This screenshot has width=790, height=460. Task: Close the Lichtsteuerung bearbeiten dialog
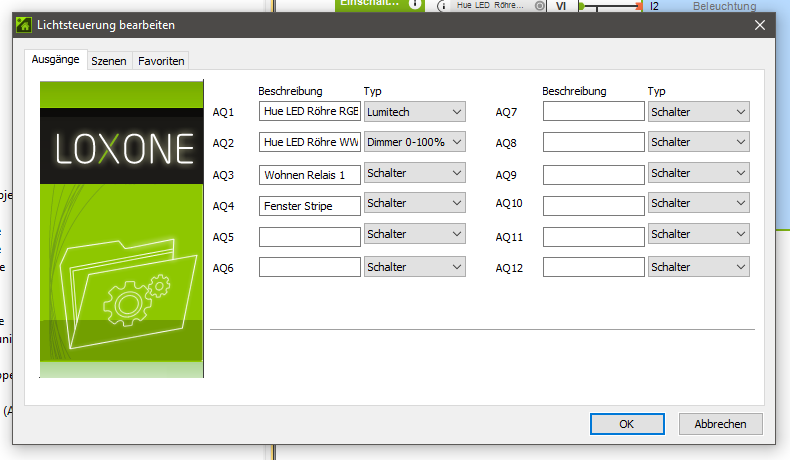tap(760, 25)
